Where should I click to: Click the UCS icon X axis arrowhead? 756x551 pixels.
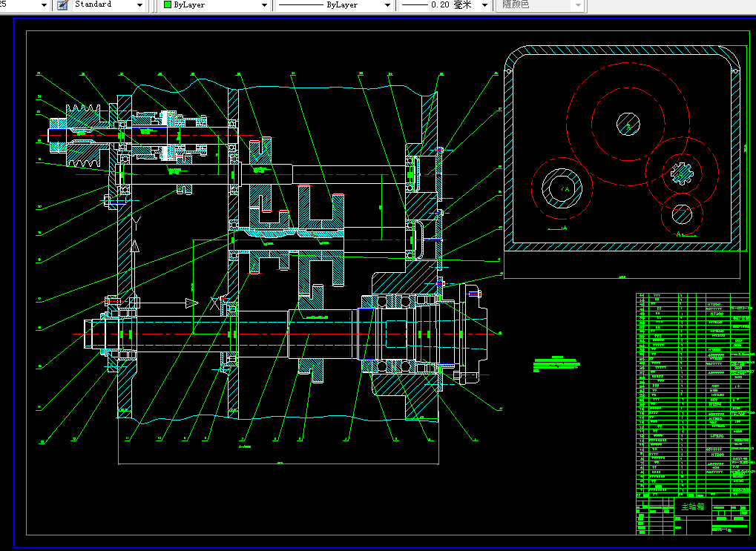[x=192, y=303]
